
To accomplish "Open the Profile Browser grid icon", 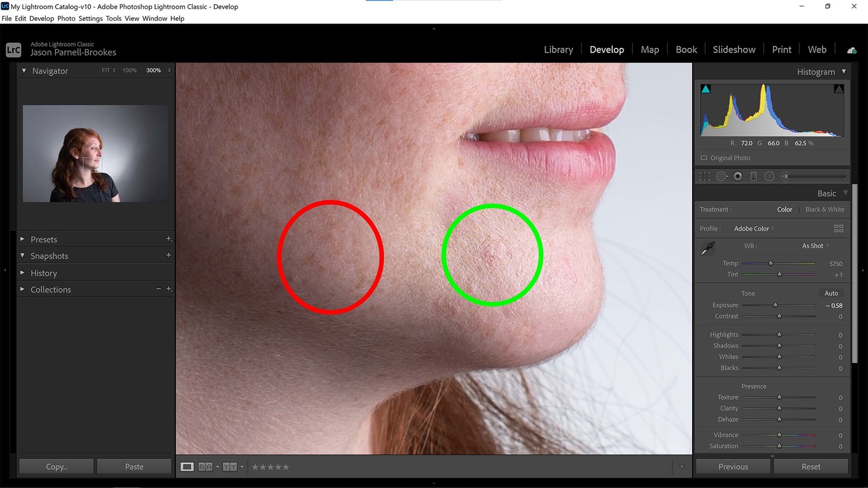I will point(838,228).
